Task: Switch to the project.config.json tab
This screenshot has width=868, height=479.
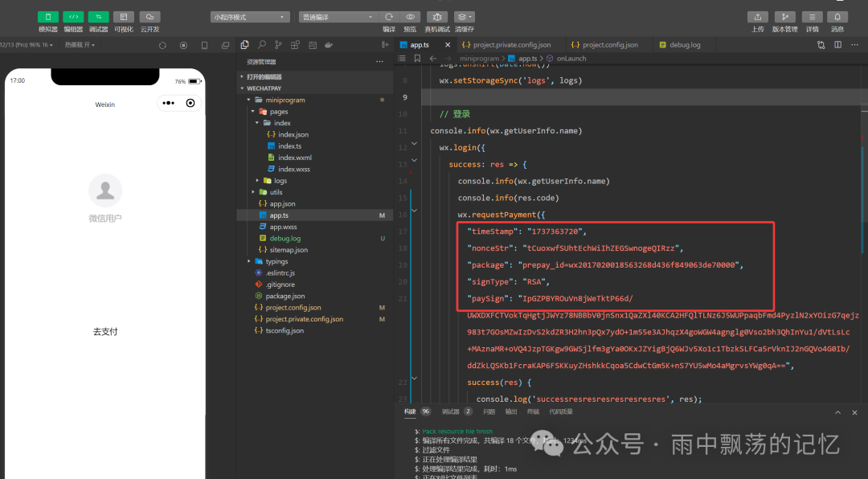Action: coord(609,45)
